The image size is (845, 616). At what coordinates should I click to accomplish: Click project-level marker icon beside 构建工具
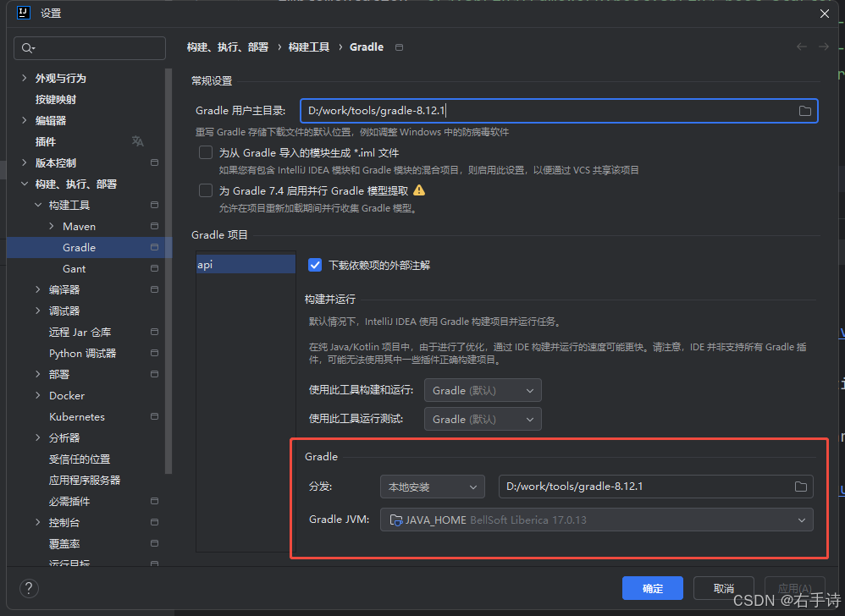pyautogui.click(x=155, y=205)
